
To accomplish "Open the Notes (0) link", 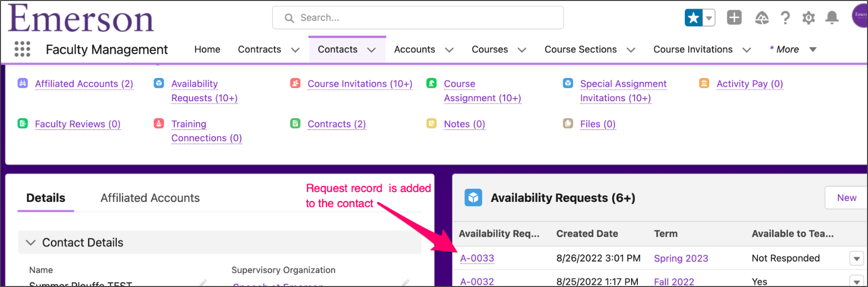I will (x=465, y=124).
